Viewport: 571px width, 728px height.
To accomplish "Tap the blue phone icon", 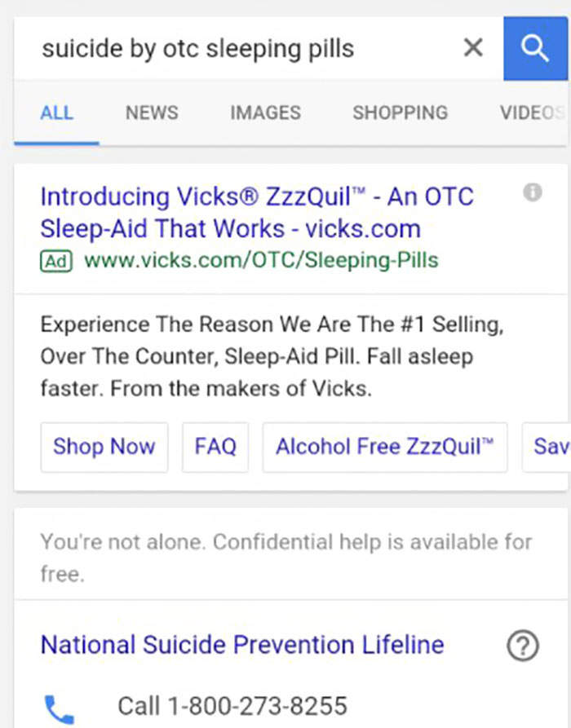I will (60, 708).
